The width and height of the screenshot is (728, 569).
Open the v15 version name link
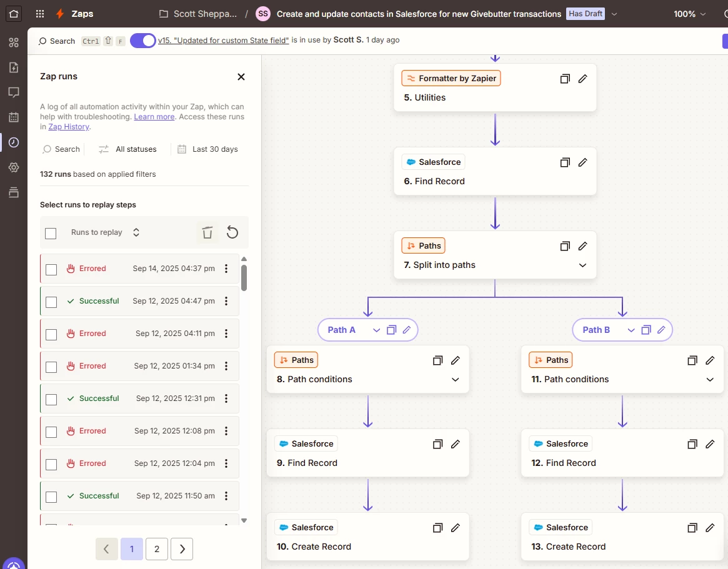pyautogui.click(x=223, y=41)
